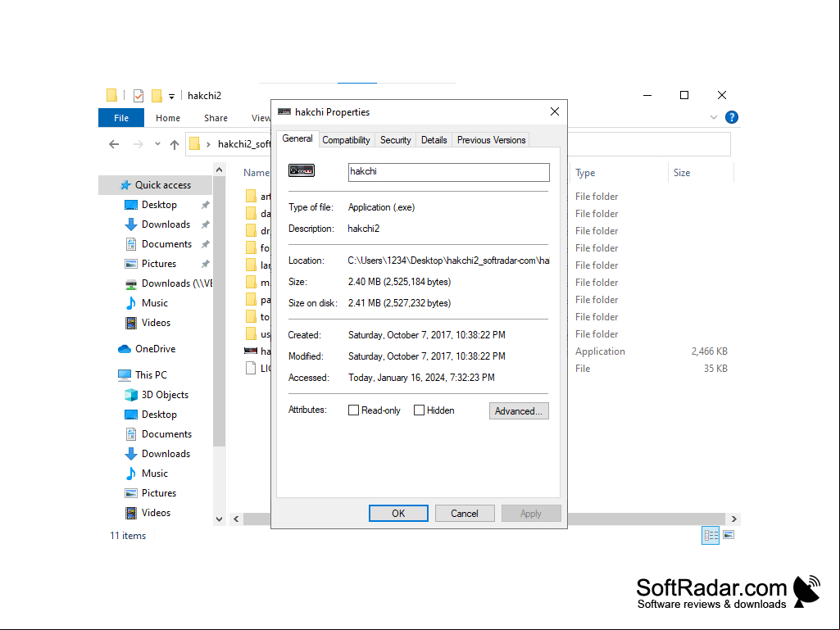Screen dimensions: 840x630
Task: Click navigation pane scroll down arrow
Action: pyautogui.click(x=219, y=519)
